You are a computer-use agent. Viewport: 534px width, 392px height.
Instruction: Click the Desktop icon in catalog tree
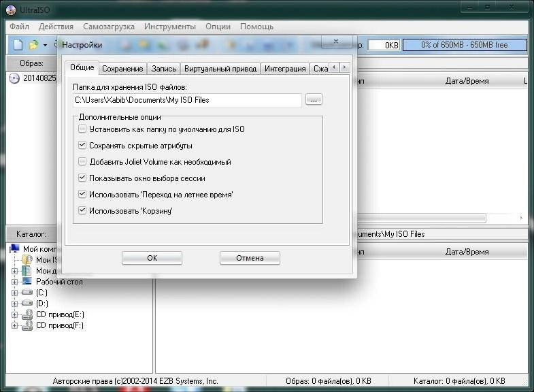(x=27, y=281)
